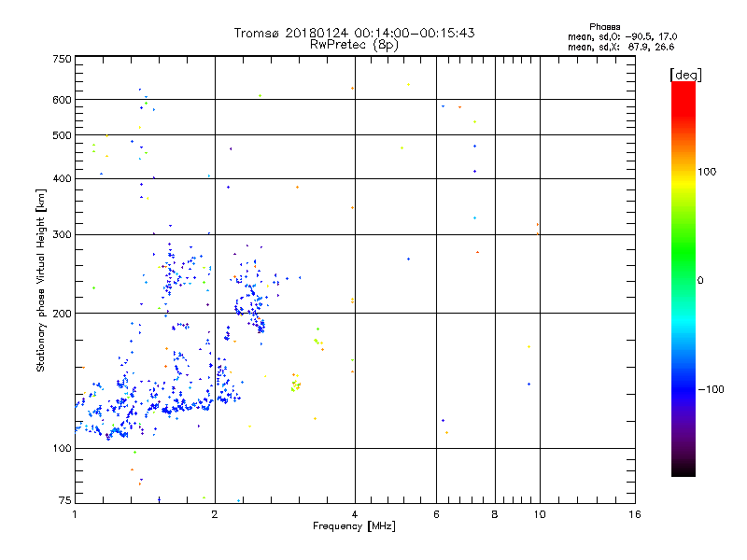The image size is (747, 560).
Task: Click the '100' y-axis tick label
Action: tap(62, 449)
